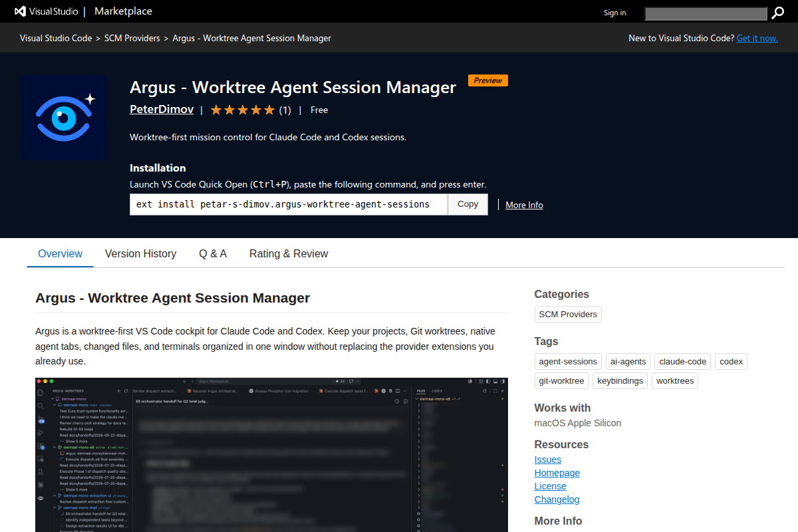Click the five-star rating

pos(243,110)
